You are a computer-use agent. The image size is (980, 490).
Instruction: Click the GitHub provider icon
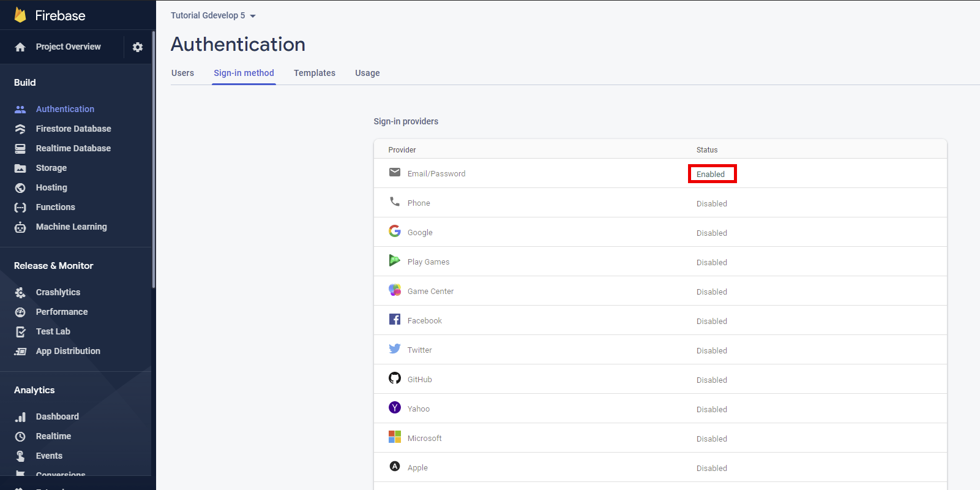(395, 379)
